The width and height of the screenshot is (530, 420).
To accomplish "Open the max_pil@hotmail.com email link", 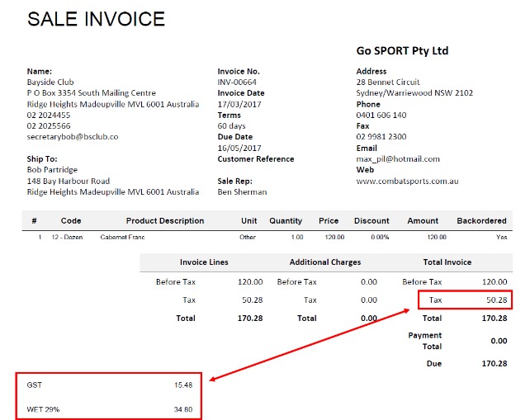I will click(x=398, y=159).
